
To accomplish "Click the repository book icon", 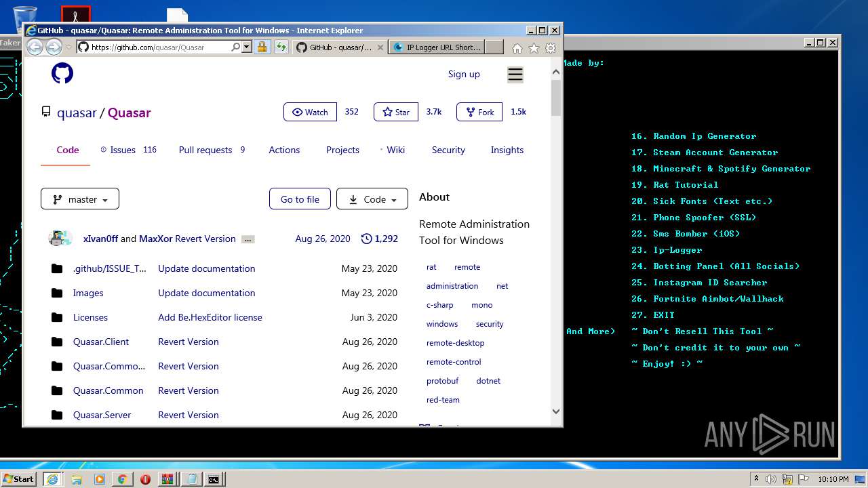I will pos(46,113).
